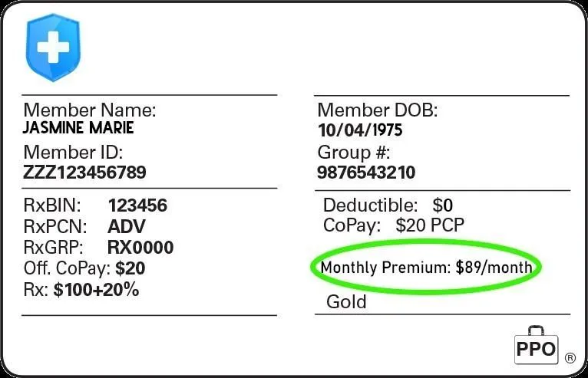This screenshot has width=588, height=378.
Task: Click the blue shield cross logo
Action: pos(53,48)
